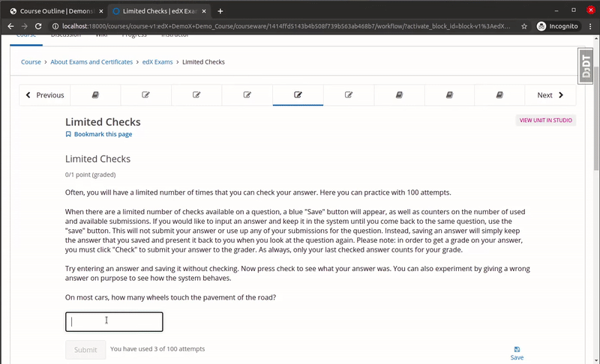Open About Exams and Certificates breadcrumb

91,62
